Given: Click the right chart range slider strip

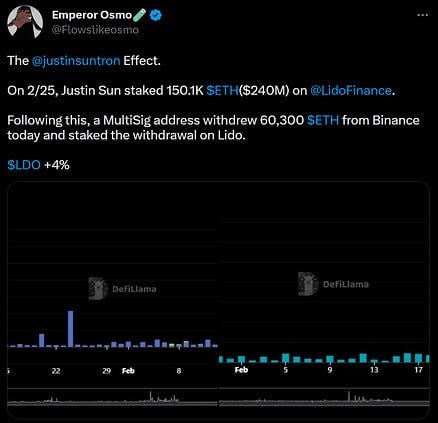Looking at the screenshot, I should pyautogui.click(x=324, y=398).
